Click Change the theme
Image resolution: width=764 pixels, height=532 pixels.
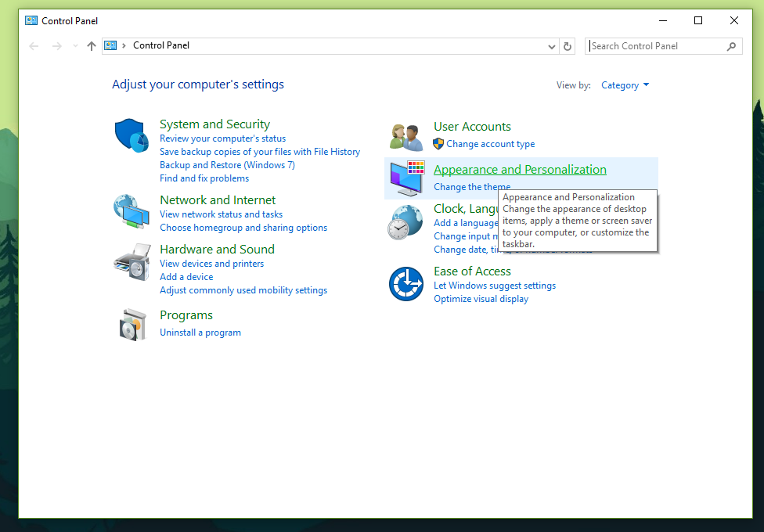pyautogui.click(x=472, y=186)
